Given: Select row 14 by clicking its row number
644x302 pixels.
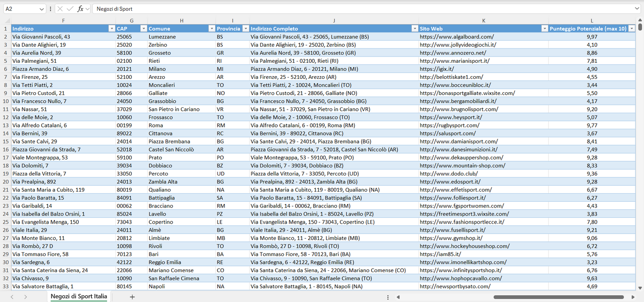Looking at the screenshot, I should [x=6, y=133].
